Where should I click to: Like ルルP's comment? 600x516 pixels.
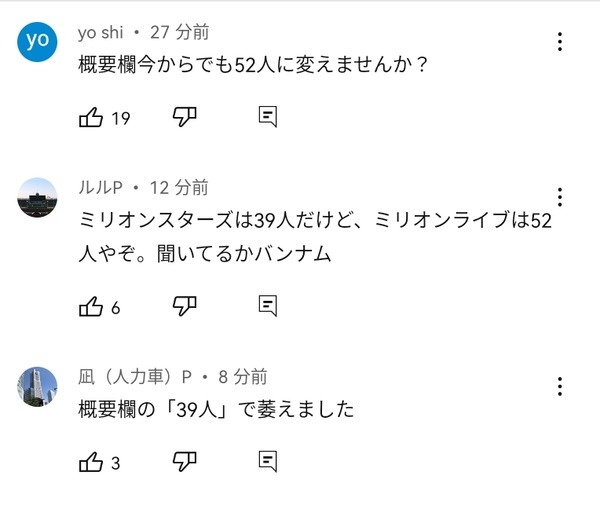coord(91,306)
